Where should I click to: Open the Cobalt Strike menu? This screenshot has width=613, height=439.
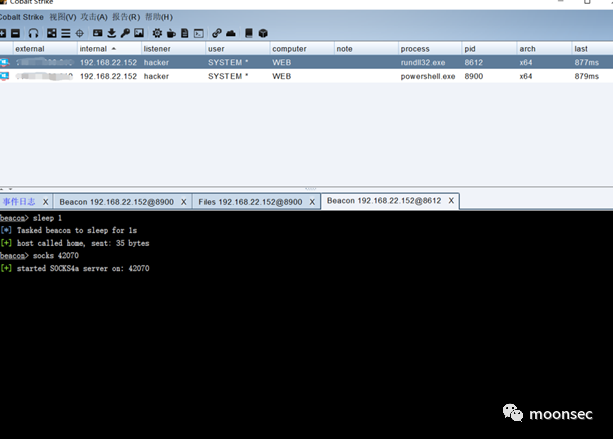[x=22, y=17]
